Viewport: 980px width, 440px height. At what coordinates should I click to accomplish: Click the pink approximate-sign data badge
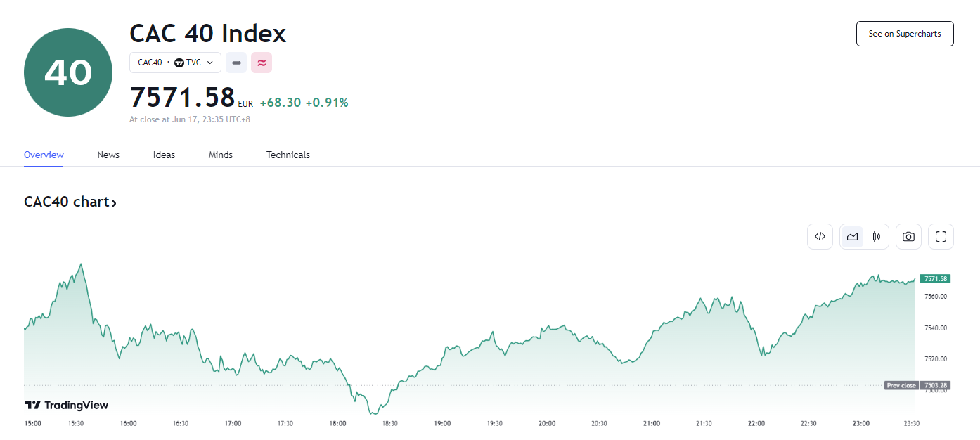pos(262,63)
